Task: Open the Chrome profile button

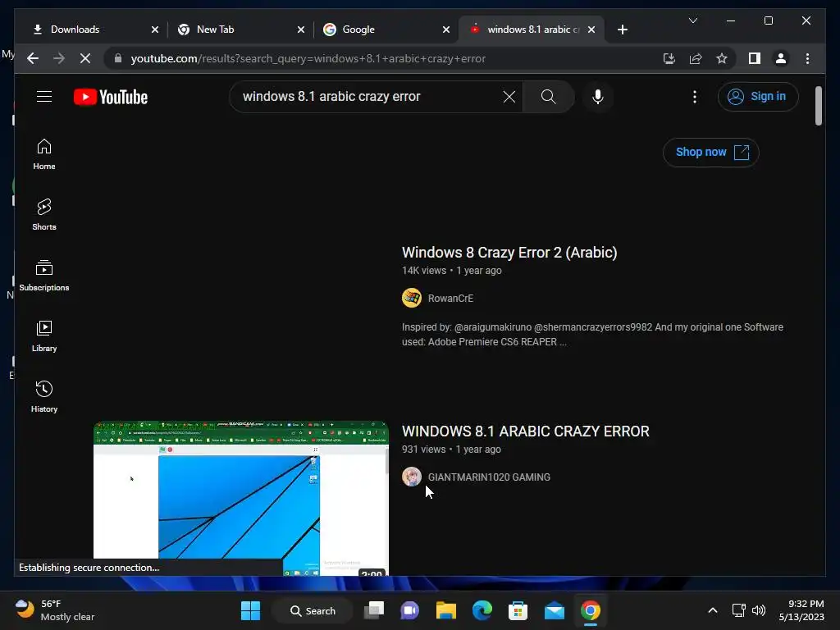Action: (x=781, y=58)
